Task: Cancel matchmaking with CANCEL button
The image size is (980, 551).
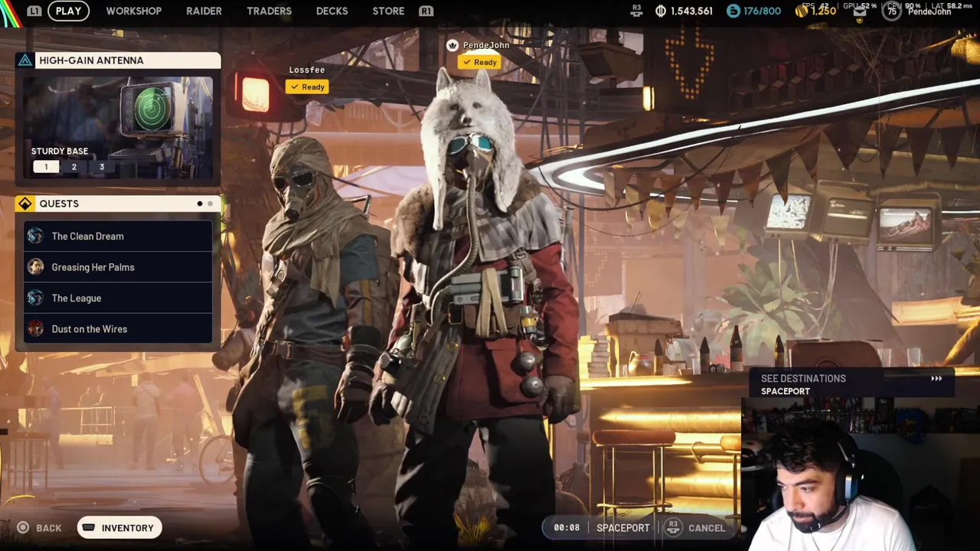Action: (706, 528)
